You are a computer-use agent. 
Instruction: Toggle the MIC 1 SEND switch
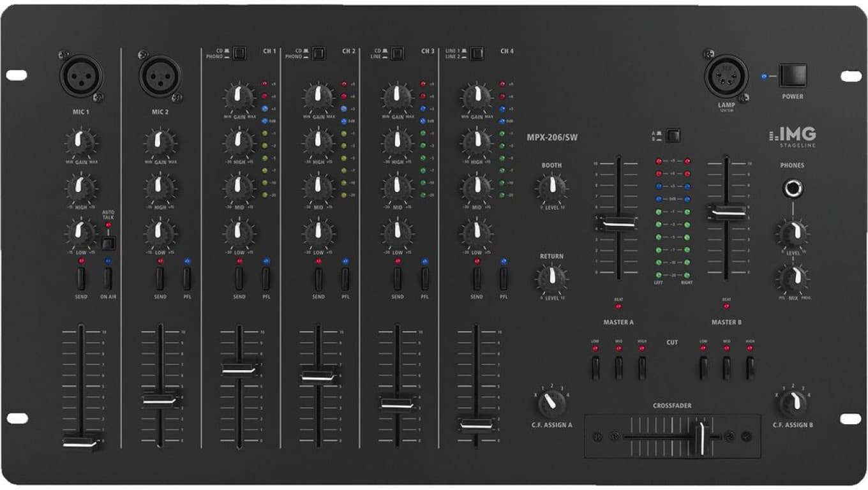81,279
